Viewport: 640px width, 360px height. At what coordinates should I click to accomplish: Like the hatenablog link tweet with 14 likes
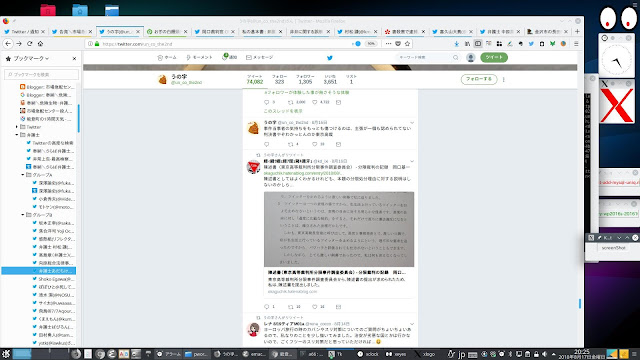315,307
